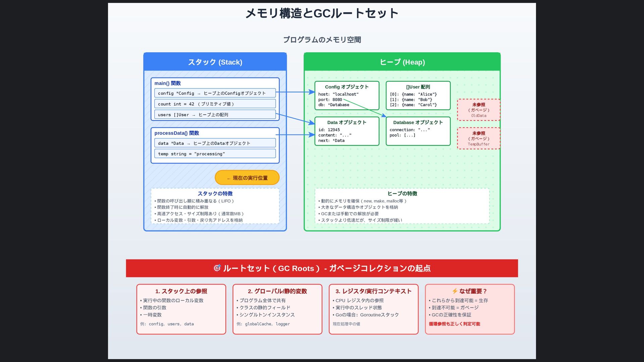Select the Database オブジェクト box
The image size is (644, 362).
tap(418, 131)
